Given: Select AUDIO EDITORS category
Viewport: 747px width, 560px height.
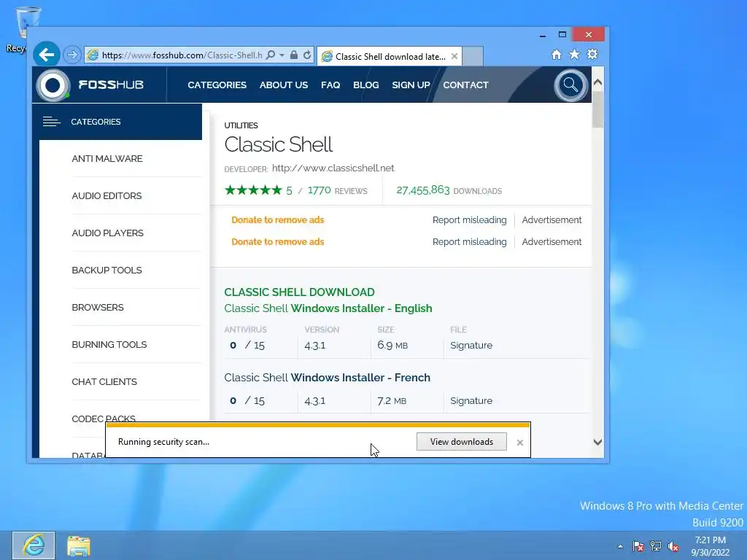Looking at the screenshot, I should pyautogui.click(x=107, y=195).
